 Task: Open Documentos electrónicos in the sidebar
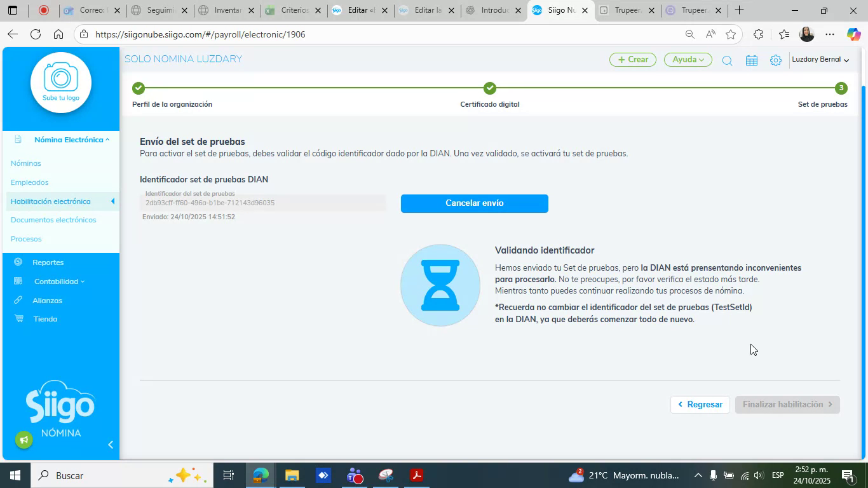[x=53, y=220]
